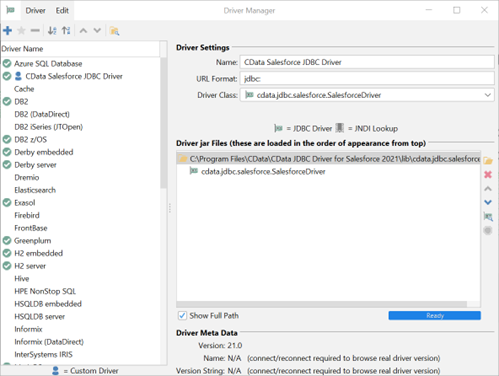Screen dimensions: 499x376
Task: Select Derby embedded driver
Action: pyautogui.click(x=44, y=152)
